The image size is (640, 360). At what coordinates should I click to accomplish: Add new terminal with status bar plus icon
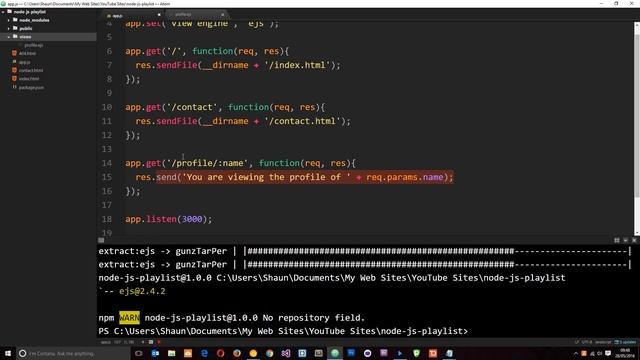[x=143, y=342]
